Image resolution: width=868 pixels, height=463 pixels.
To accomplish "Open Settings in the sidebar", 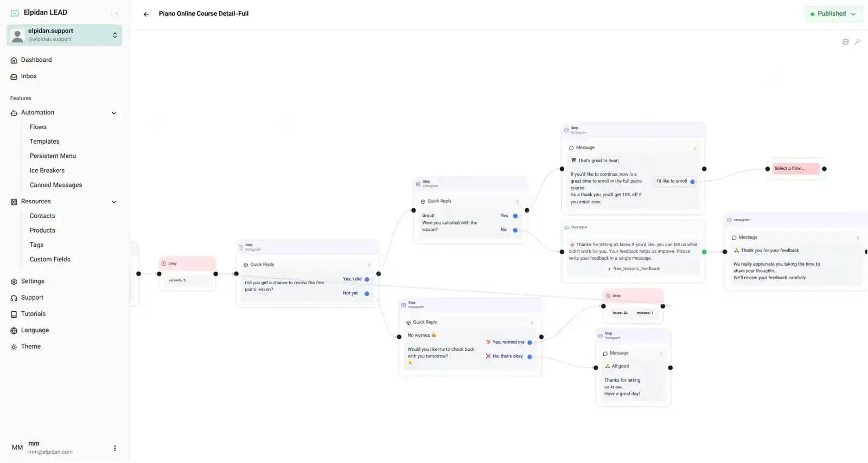I will (33, 281).
